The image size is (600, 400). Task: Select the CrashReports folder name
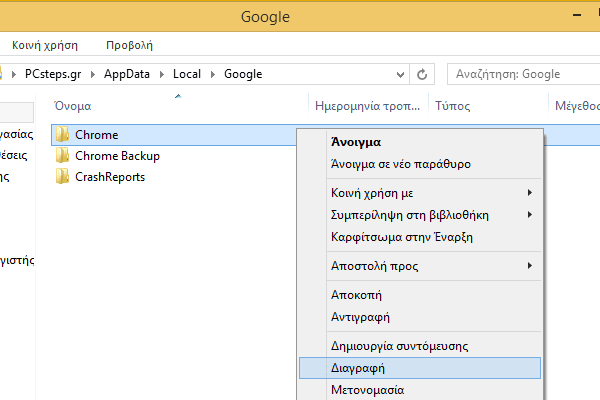(110, 177)
